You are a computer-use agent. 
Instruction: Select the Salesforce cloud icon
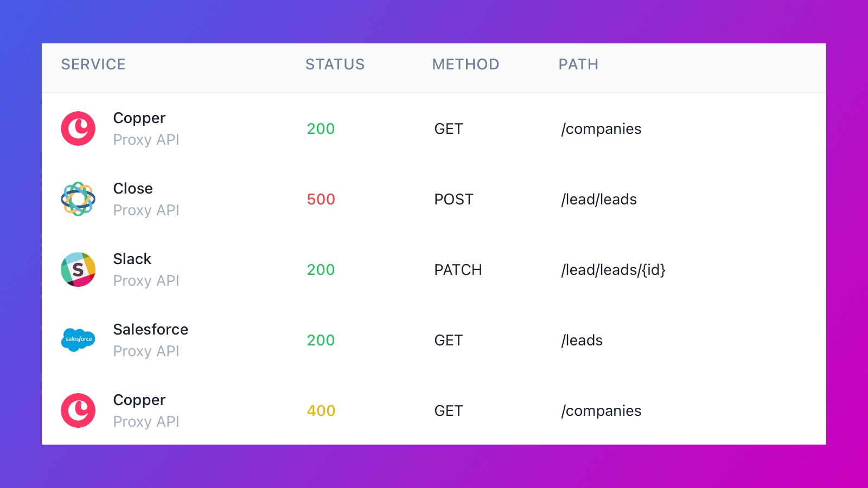(x=78, y=340)
